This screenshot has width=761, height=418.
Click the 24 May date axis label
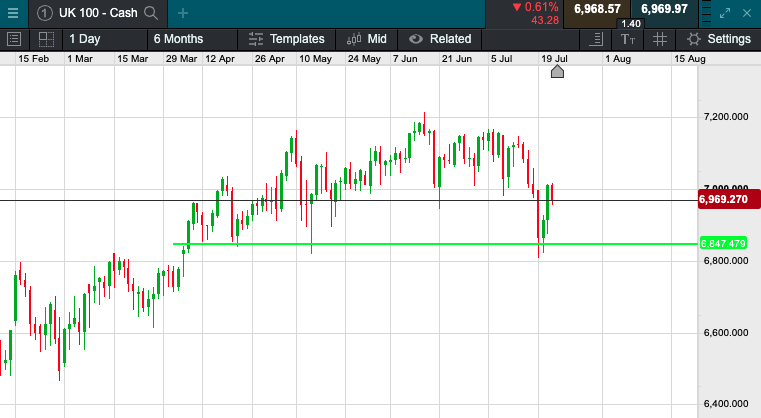pyautogui.click(x=364, y=59)
